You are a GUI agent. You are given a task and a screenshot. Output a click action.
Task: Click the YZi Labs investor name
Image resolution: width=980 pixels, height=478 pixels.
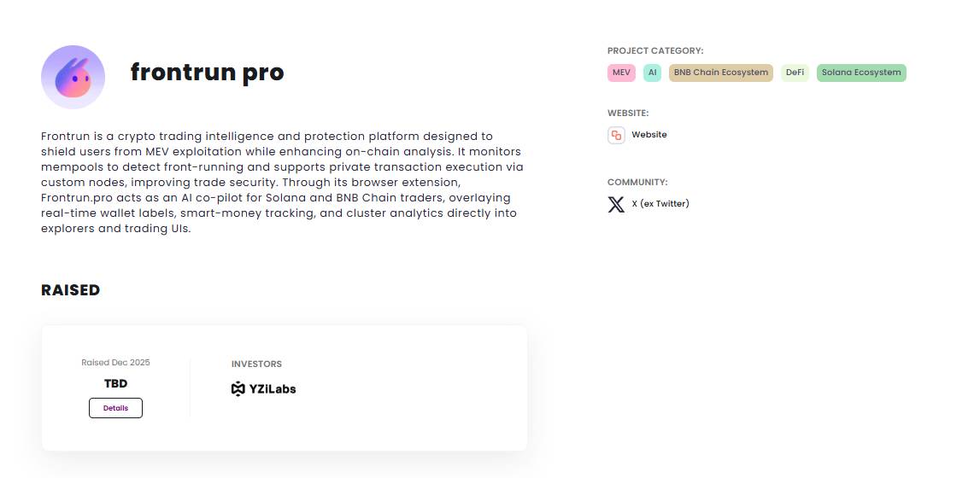pos(273,389)
